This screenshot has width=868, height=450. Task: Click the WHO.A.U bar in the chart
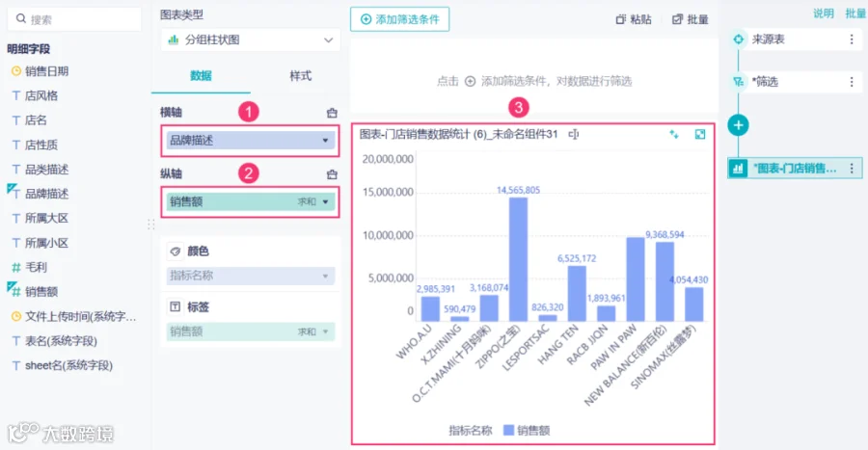click(430, 309)
